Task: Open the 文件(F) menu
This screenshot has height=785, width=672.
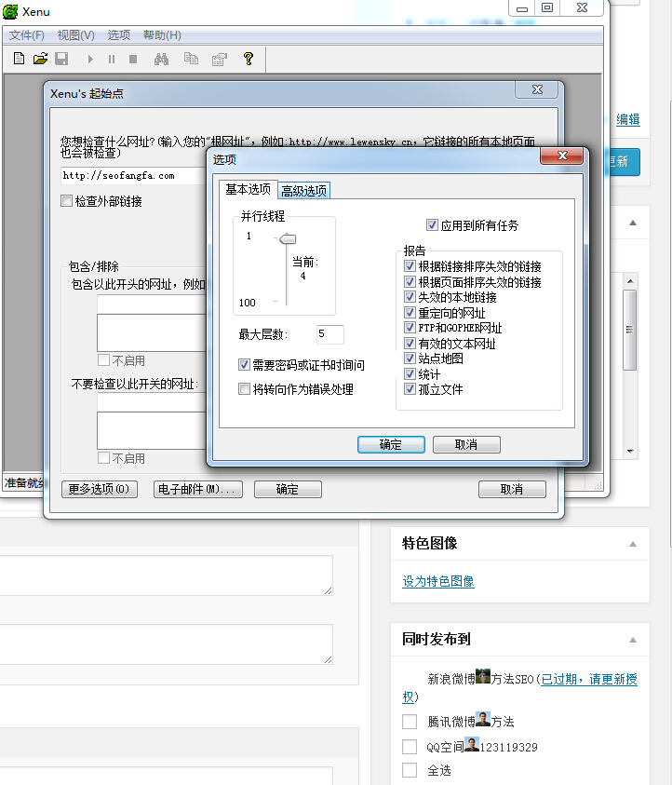Action: coord(27,35)
